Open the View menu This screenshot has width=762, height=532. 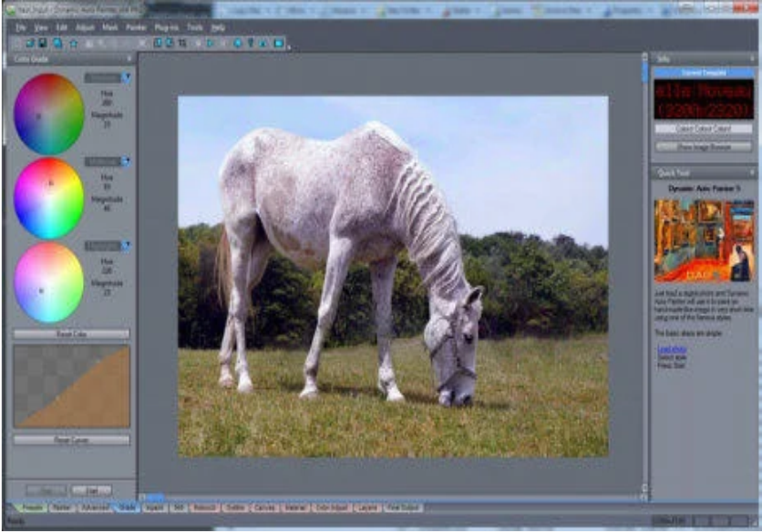tap(41, 27)
